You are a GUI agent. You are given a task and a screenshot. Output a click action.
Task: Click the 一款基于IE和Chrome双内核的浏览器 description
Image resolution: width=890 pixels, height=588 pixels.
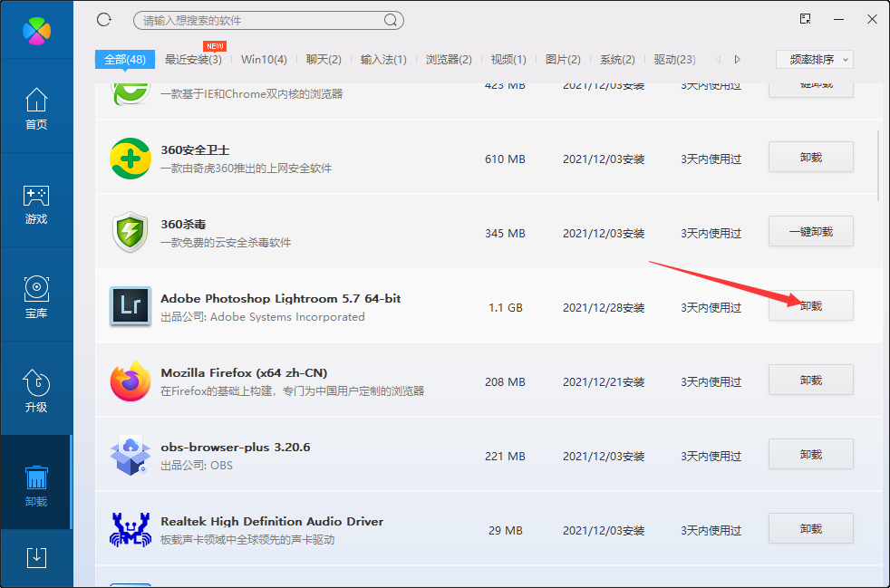point(252,93)
